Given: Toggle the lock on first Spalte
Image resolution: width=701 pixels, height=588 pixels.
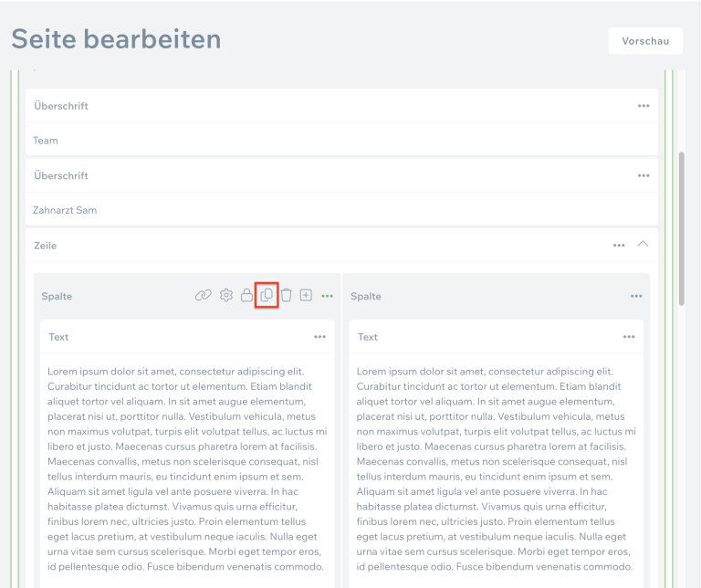Looking at the screenshot, I should [x=246, y=296].
